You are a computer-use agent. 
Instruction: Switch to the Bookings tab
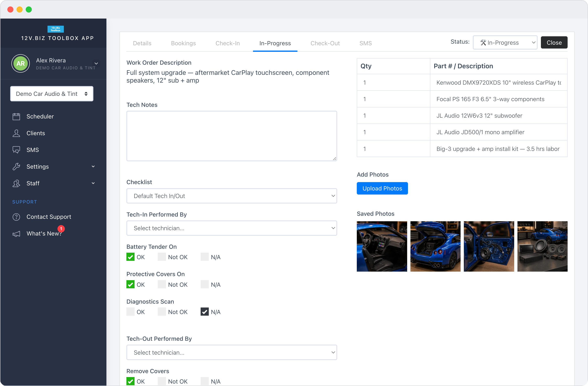pos(183,43)
